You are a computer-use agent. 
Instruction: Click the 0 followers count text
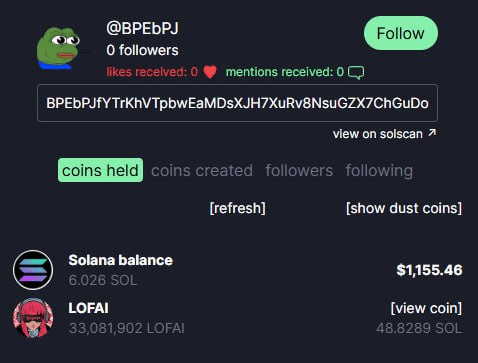pos(142,50)
